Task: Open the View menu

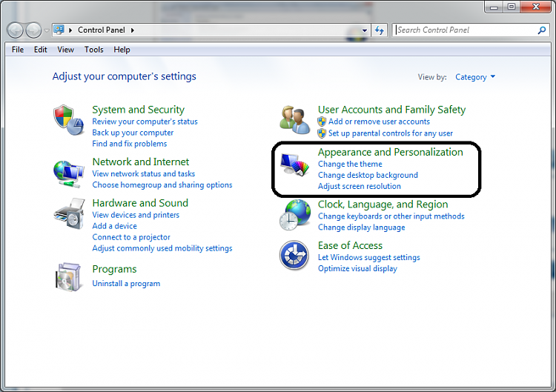Action: tap(65, 50)
